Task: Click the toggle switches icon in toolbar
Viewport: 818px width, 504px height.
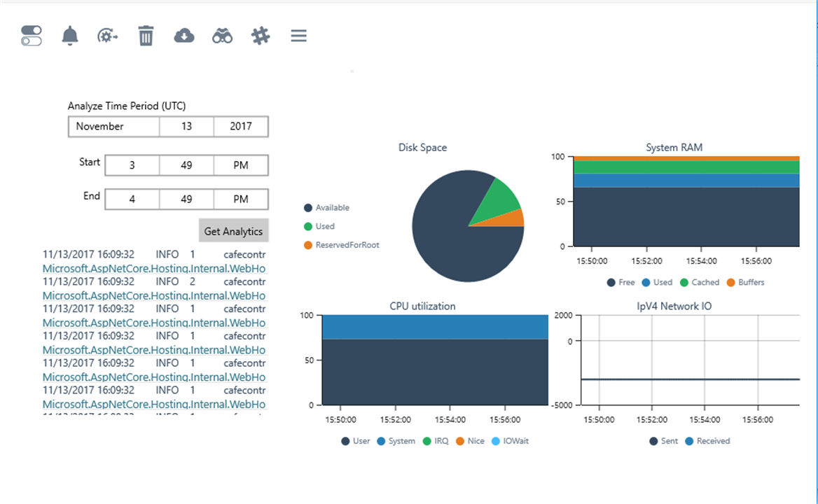Action: tap(32, 36)
